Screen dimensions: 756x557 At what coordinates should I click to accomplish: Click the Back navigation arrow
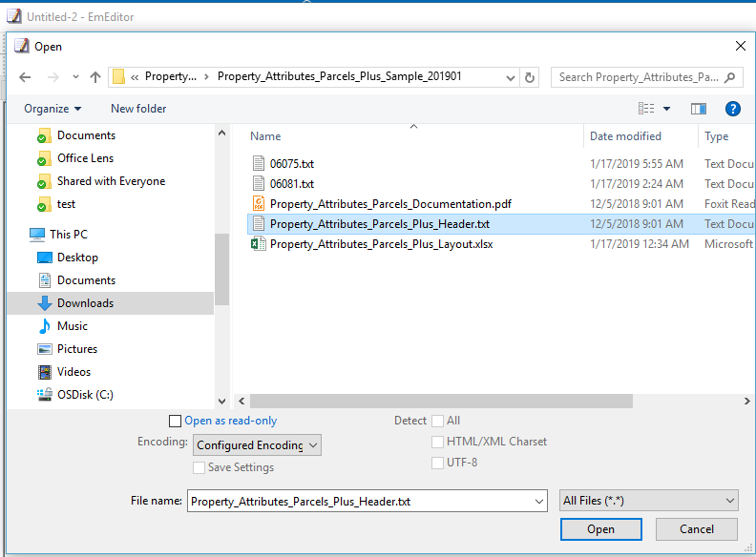pyautogui.click(x=25, y=77)
